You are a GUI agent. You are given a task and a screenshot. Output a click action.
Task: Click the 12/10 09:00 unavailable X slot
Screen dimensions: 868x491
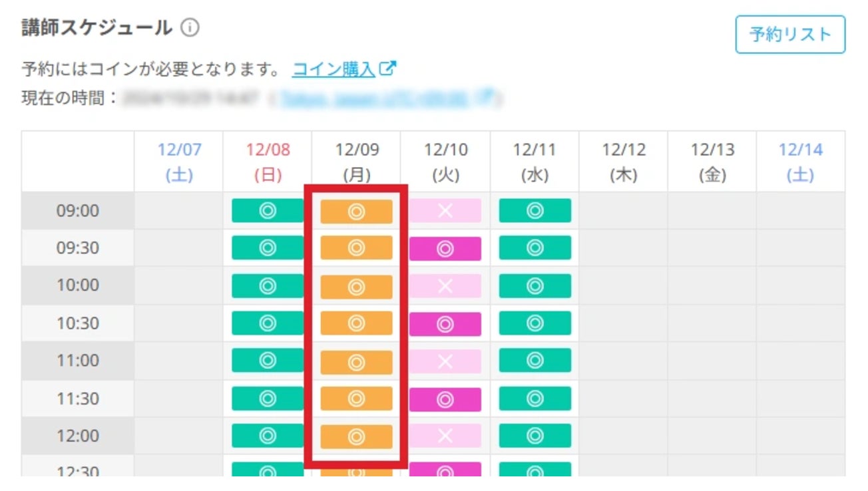point(445,211)
